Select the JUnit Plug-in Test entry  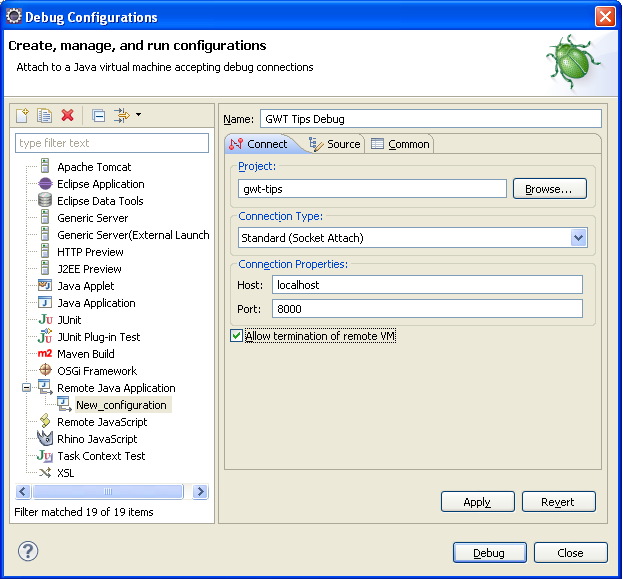[x=98, y=337]
